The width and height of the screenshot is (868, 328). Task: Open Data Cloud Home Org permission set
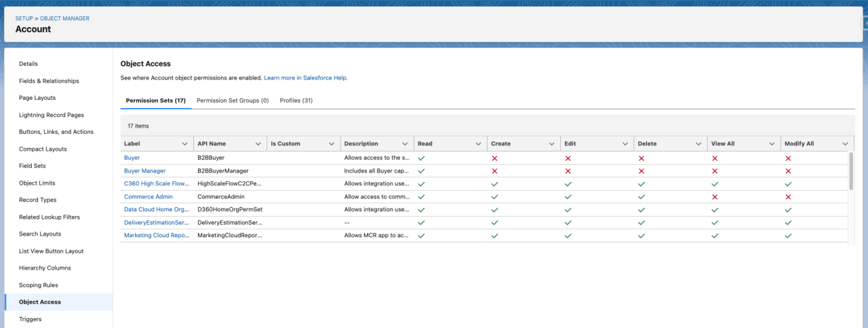pos(156,209)
